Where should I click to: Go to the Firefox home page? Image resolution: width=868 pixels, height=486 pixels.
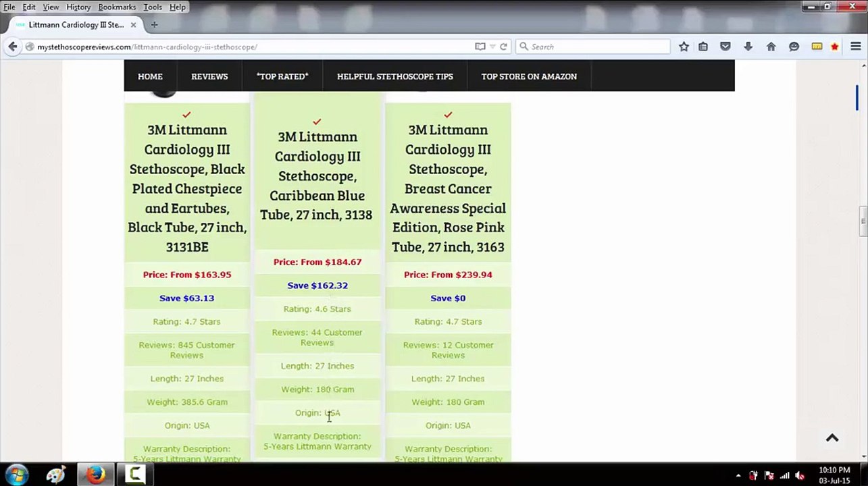771,47
